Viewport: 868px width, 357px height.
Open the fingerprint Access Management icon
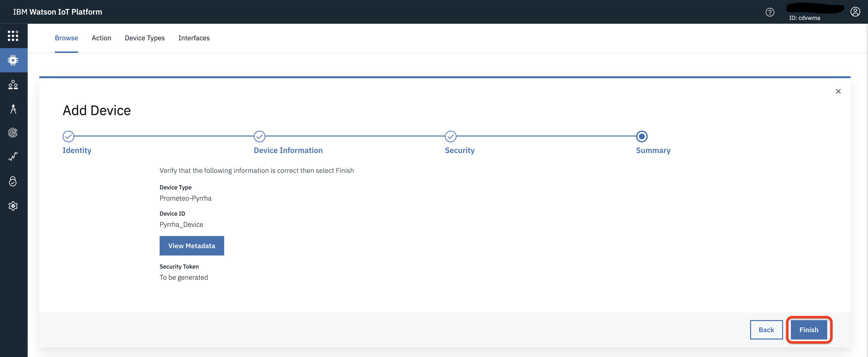(x=13, y=133)
